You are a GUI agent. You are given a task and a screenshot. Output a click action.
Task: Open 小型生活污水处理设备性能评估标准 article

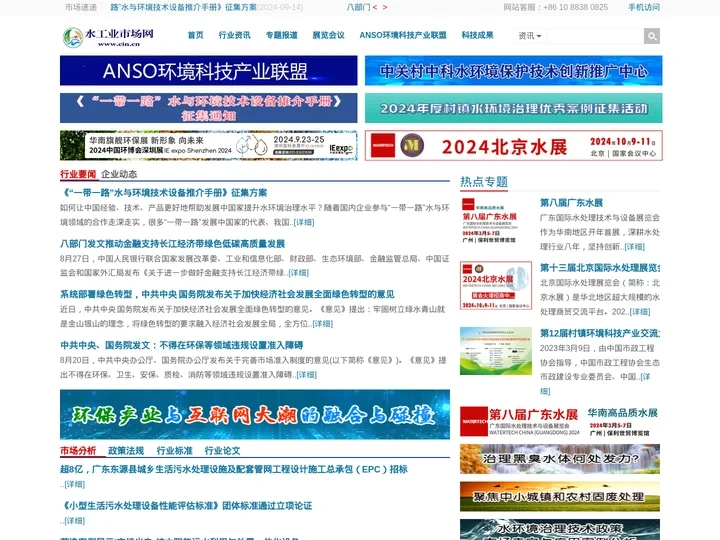186,506
